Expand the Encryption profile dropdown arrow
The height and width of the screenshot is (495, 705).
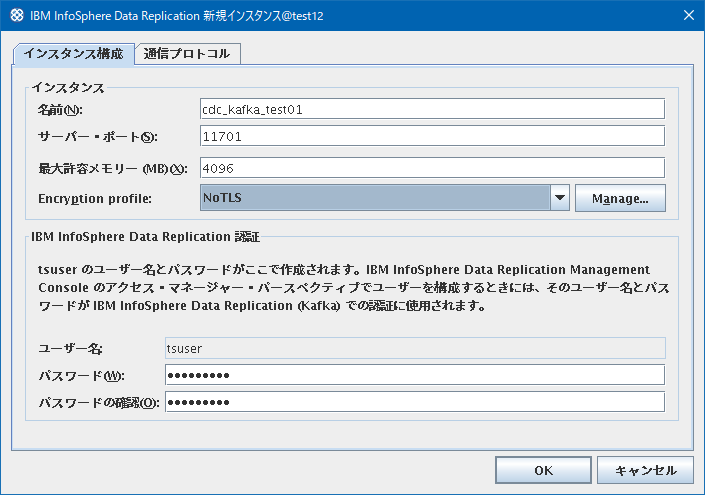coord(560,198)
